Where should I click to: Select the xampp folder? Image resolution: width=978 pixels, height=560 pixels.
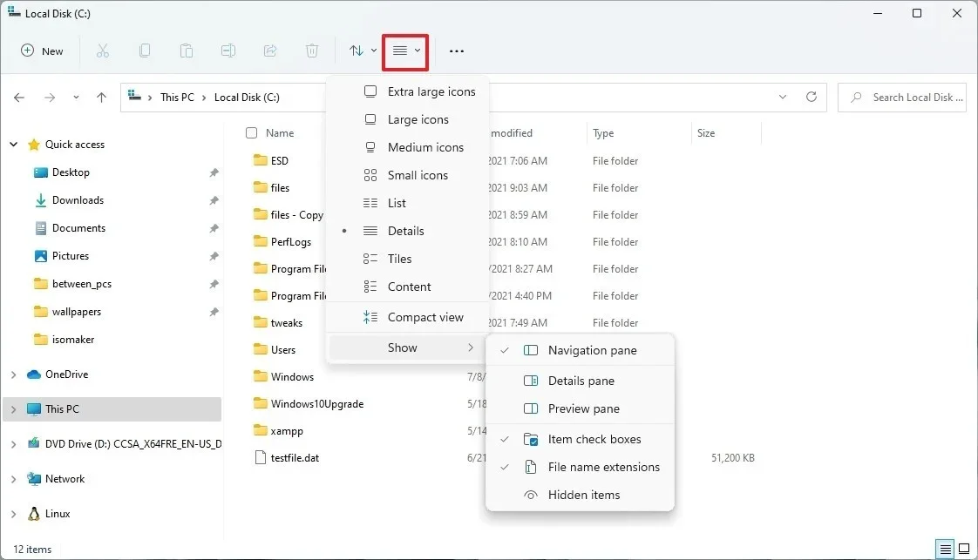tap(278, 431)
